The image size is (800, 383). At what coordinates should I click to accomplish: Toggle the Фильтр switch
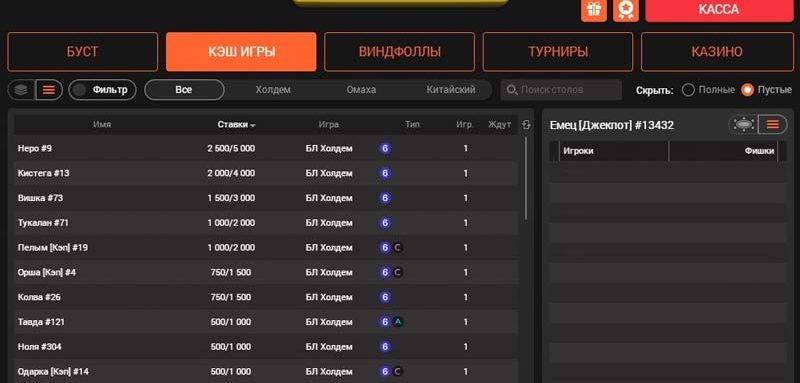[103, 90]
